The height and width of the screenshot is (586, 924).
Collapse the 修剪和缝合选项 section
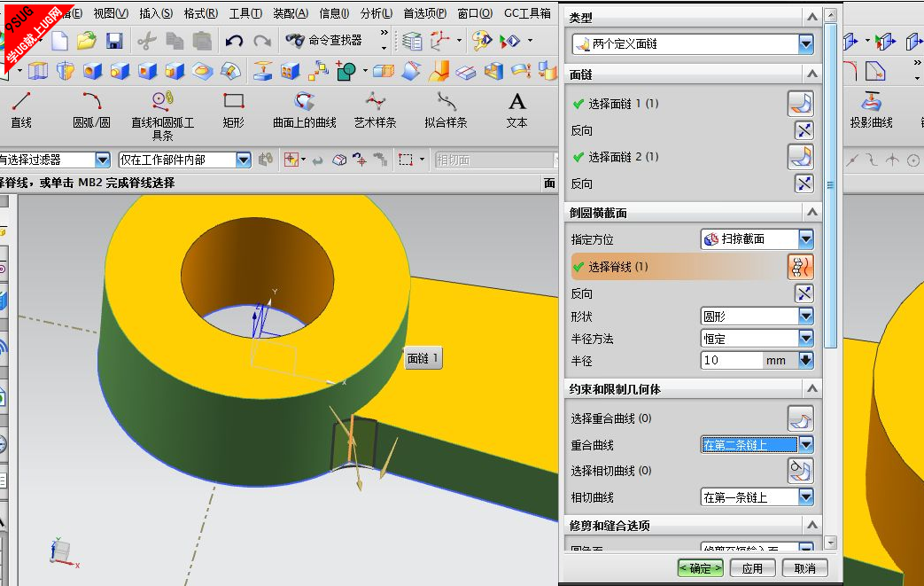pos(812,525)
